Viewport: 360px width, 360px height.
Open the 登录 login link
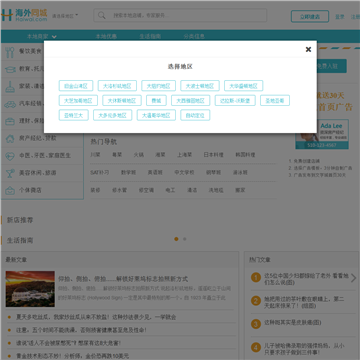pos(340,17)
